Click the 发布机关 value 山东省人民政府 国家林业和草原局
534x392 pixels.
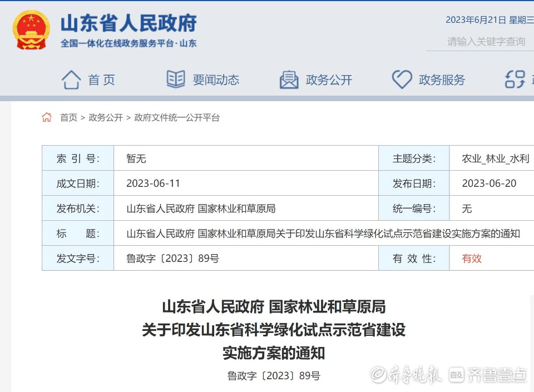point(201,209)
